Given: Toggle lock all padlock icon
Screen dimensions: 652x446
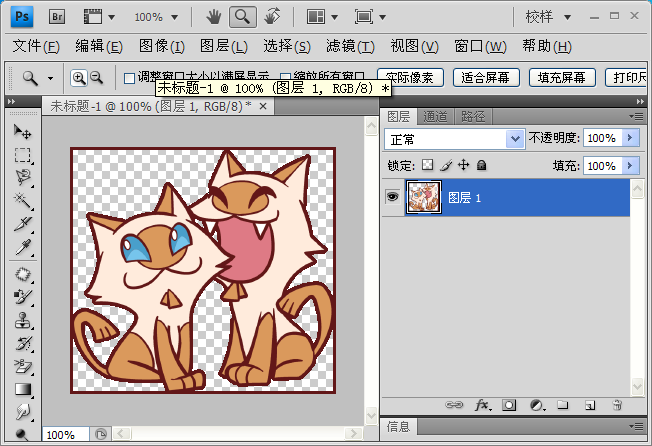Looking at the screenshot, I should [x=482, y=165].
